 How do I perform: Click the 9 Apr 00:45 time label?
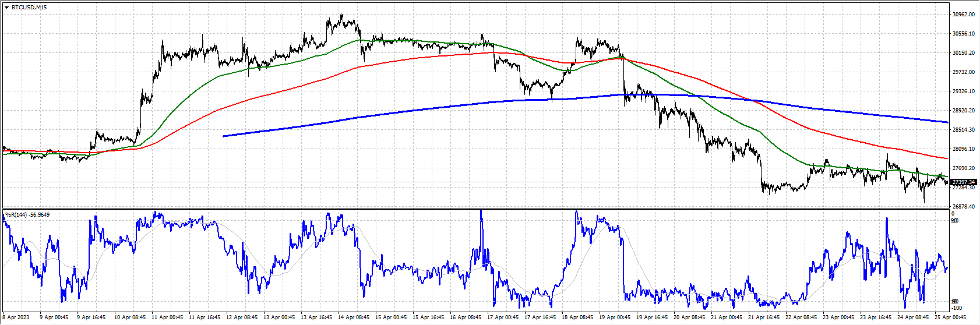[54, 317]
